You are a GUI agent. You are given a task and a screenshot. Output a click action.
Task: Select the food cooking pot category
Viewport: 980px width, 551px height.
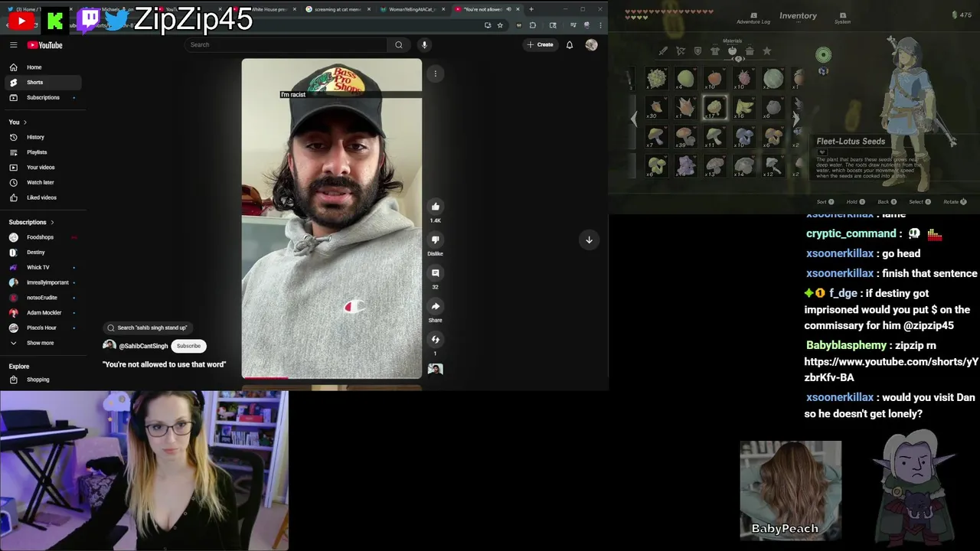point(750,51)
